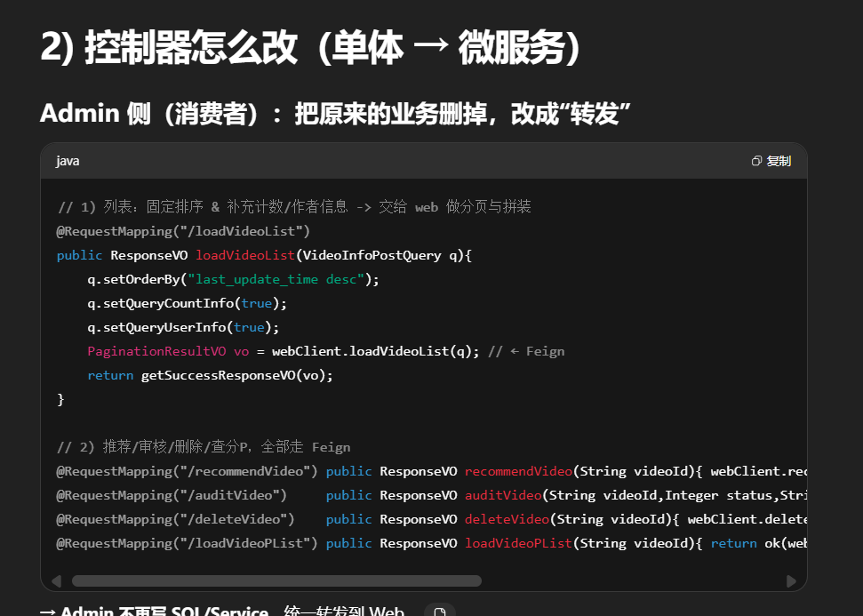This screenshot has height=616, width=863.
Task: Click the horizontal scrollbar thumb in code block
Action: pos(276,581)
